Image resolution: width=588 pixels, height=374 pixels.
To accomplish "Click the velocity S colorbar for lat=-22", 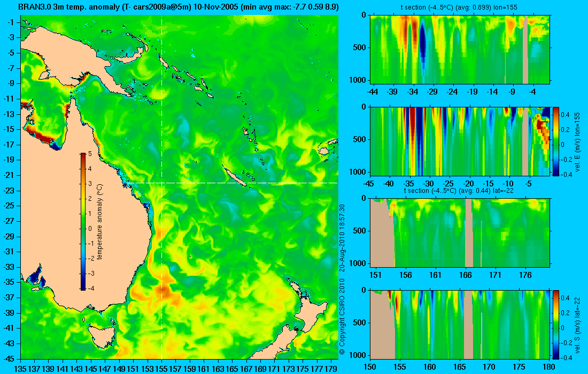I will 555,324.
